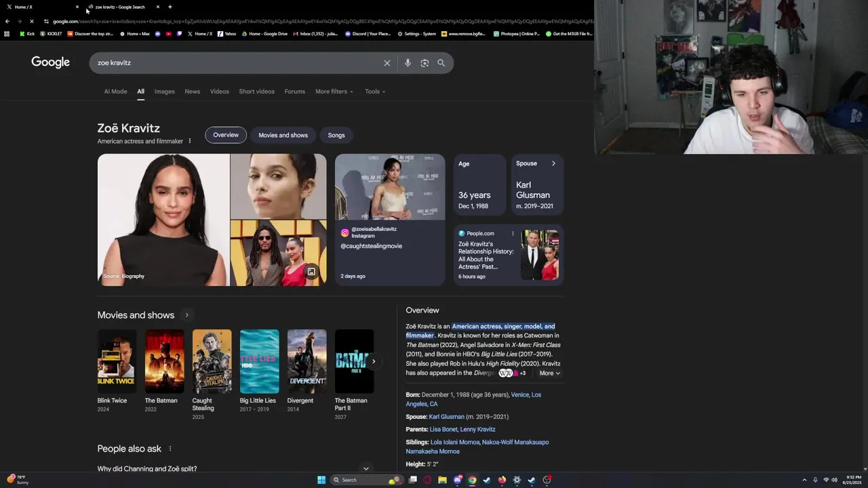Switch to the News tab
The image size is (868, 488).
[193, 91]
